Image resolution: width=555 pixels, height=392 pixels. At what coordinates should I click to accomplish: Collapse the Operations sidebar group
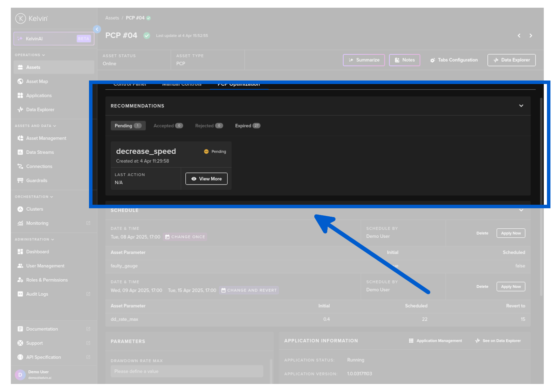point(30,55)
